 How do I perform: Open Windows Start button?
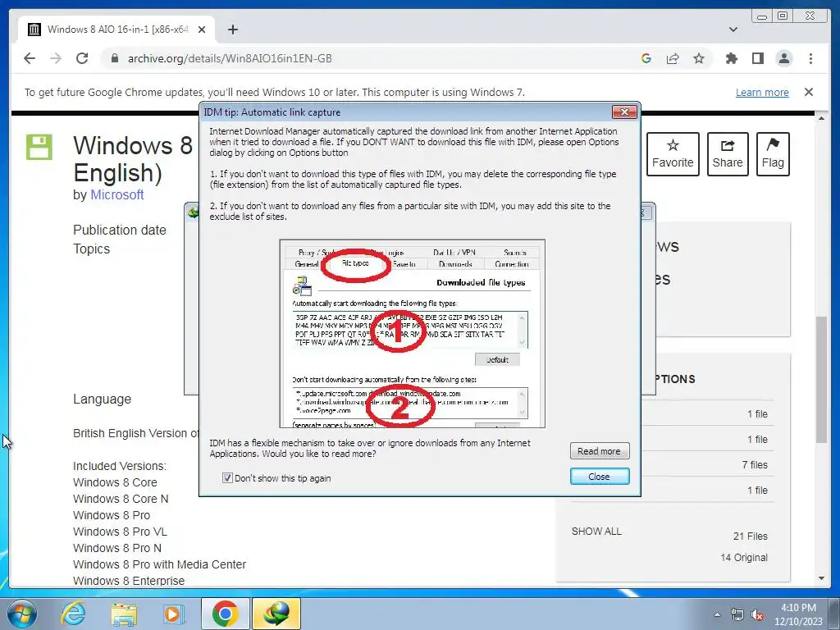point(21,614)
